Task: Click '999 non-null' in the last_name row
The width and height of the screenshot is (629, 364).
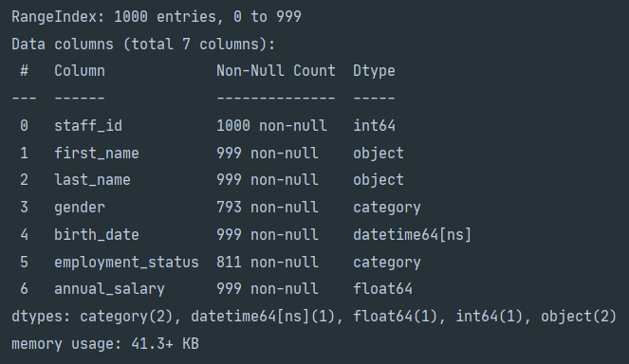Action: tap(268, 180)
